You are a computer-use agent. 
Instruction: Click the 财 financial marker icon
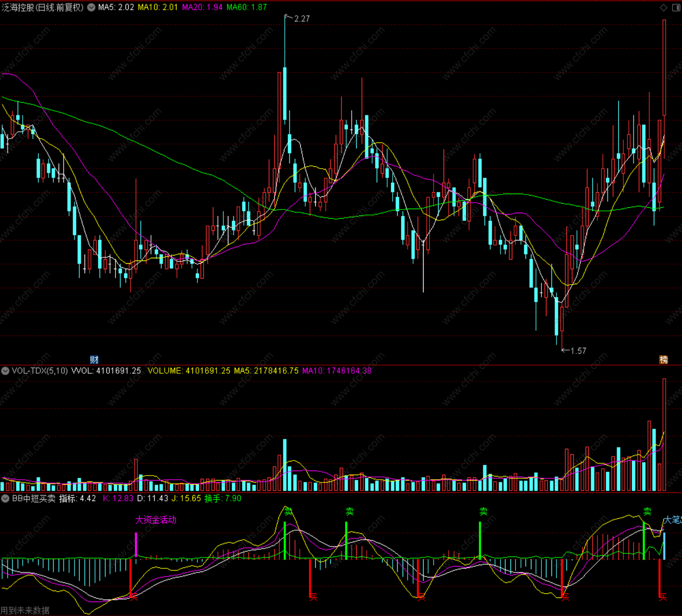94,360
